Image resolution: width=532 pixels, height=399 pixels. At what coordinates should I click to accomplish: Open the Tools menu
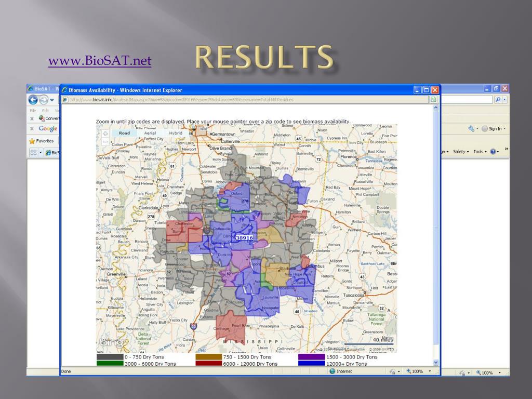[x=480, y=152]
